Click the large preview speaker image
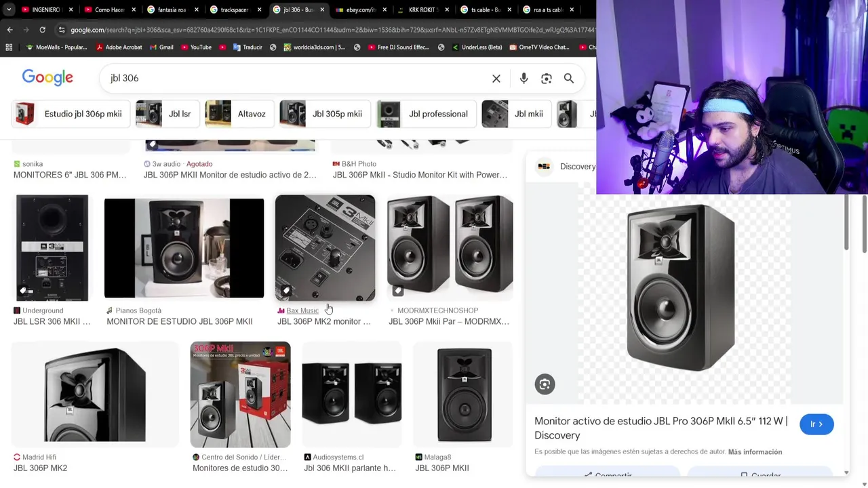The image size is (868, 488). 681,288
